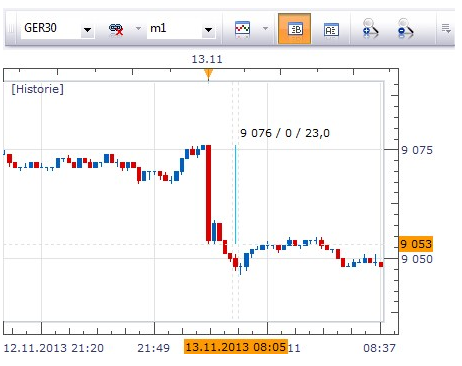The image size is (462, 366).
Task: Click the orange 13.11 date marker triangle
Action: (x=208, y=74)
